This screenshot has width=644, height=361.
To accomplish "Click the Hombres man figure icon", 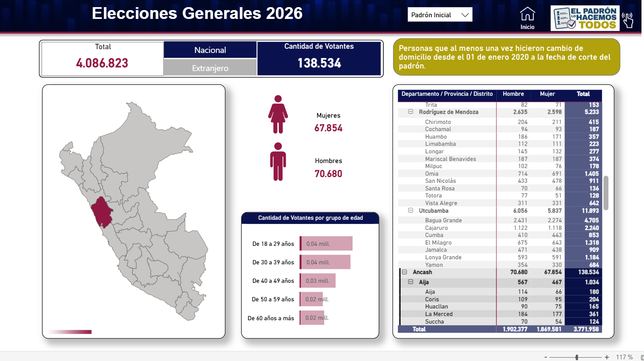I will coord(278,162).
